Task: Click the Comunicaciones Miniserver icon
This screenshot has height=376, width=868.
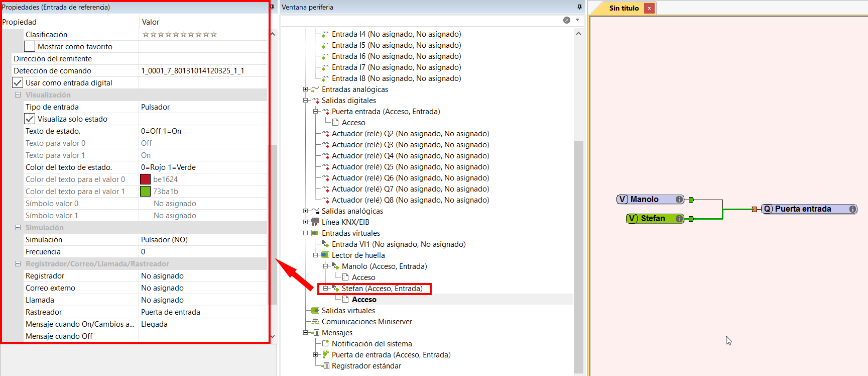Action: click(315, 322)
